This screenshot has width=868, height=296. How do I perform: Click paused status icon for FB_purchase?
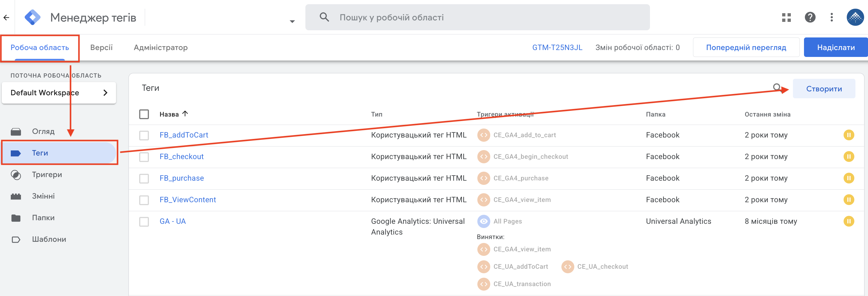click(x=849, y=178)
